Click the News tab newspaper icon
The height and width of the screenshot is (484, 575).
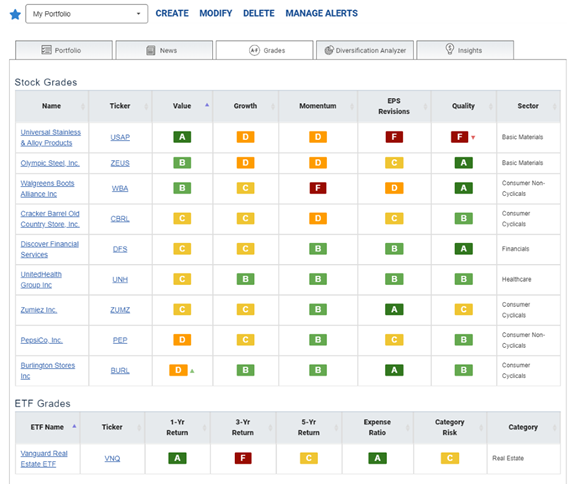pyautogui.click(x=151, y=50)
